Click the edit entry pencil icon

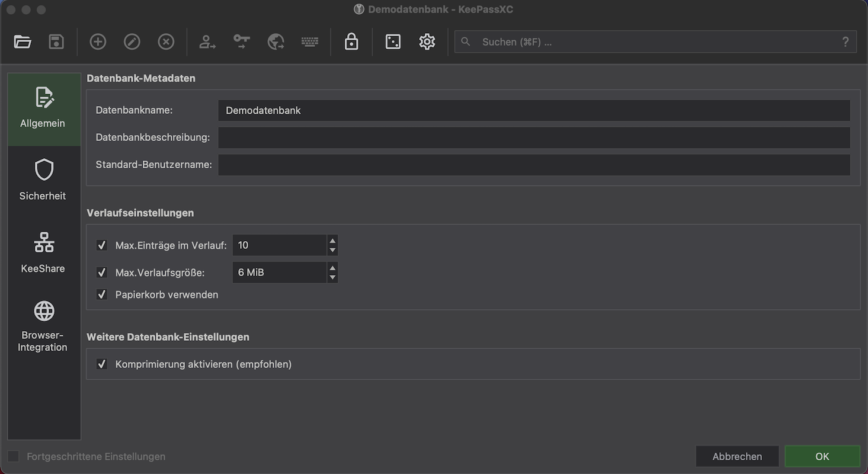[132, 42]
